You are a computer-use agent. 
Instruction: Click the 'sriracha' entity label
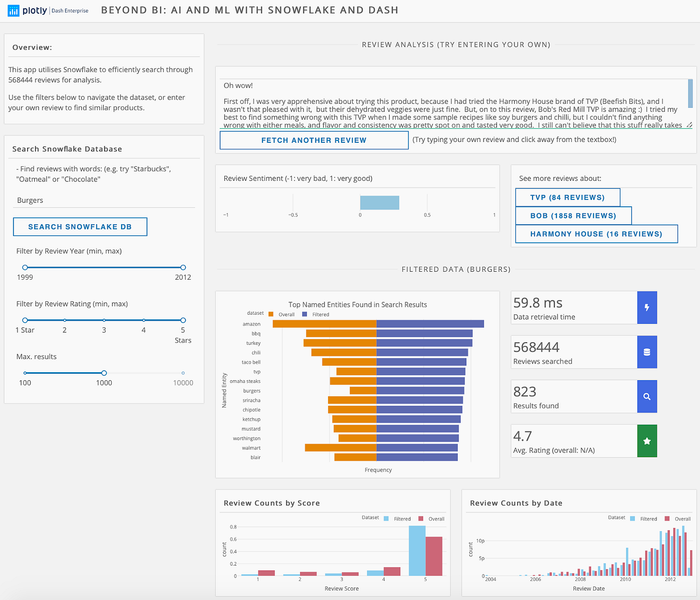(251, 401)
